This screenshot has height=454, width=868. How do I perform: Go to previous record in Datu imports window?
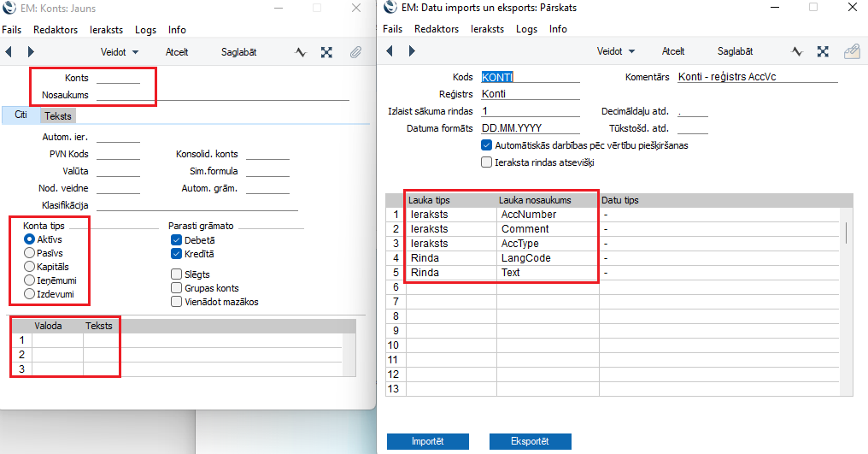390,51
